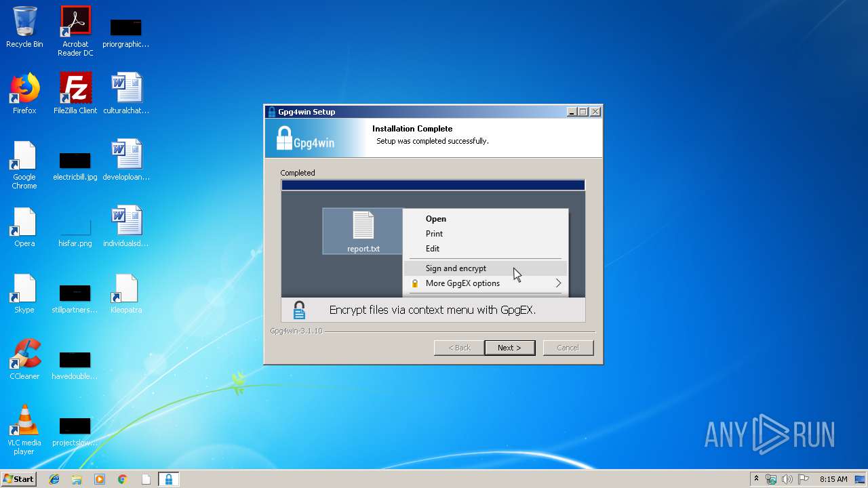Image resolution: width=868 pixels, height=488 pixels.
Task: Click the blank document taskbar icon
Action: click(x=146, y=479)
